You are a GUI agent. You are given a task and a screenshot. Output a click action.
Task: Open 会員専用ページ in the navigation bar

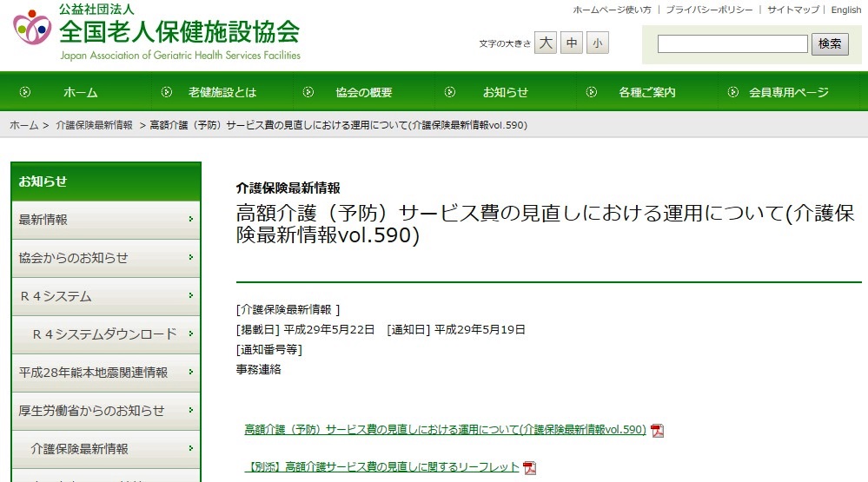coord(789,92)
